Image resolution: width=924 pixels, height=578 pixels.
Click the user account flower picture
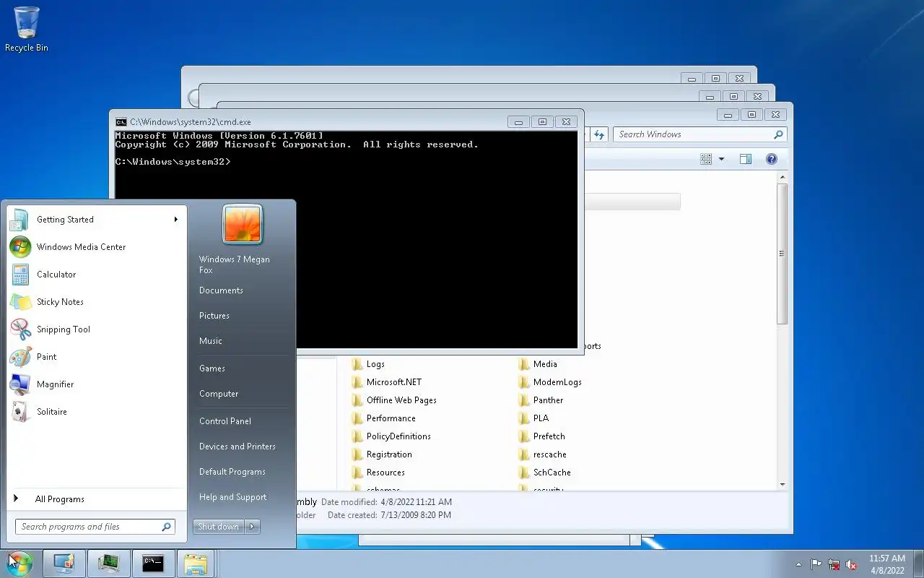243,224
